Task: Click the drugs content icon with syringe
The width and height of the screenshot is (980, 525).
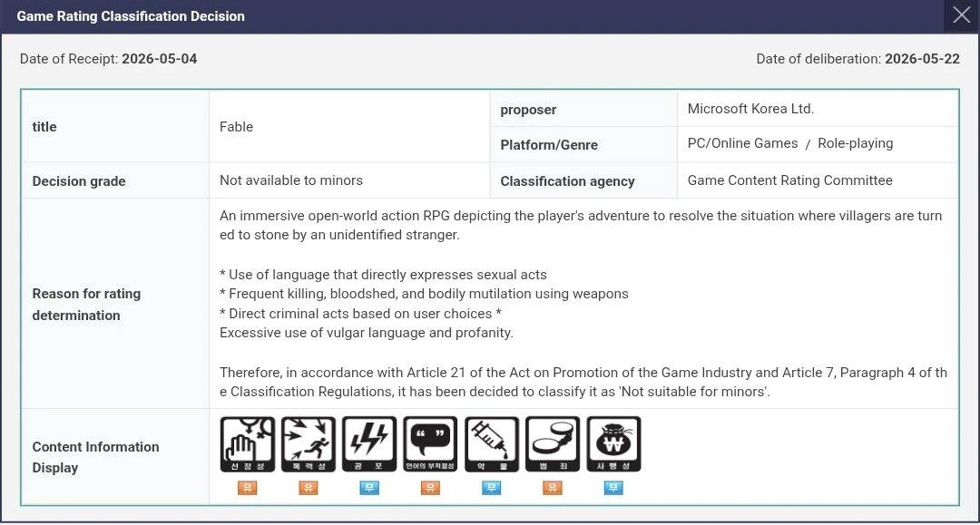Action: (491, 444)
